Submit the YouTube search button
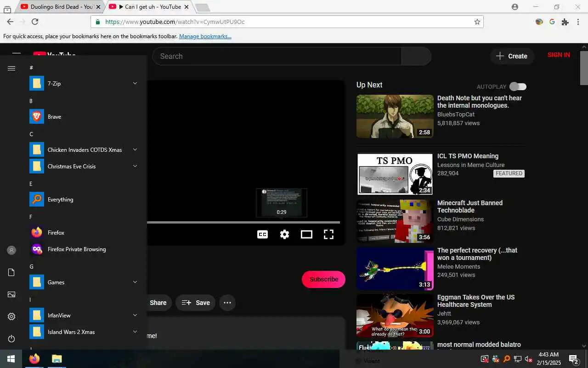Image resolution: width=588 pixels, height=368 pixels. tap(416, 56)
